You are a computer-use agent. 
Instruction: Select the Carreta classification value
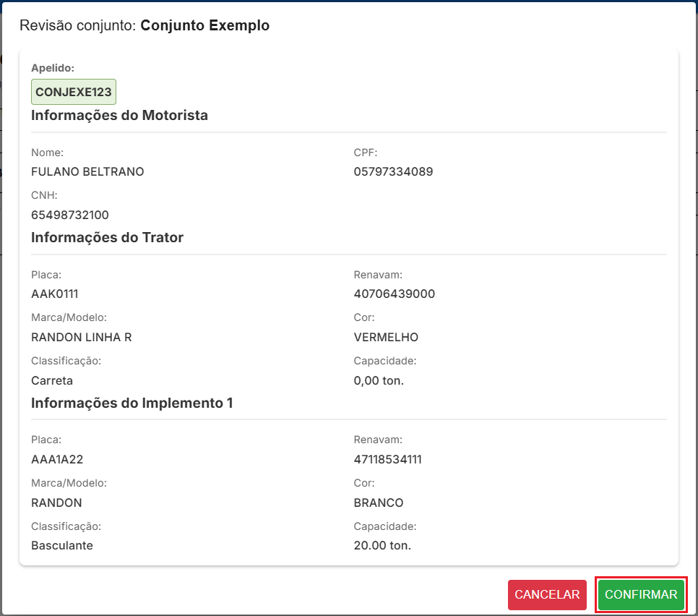[x=52, y=380]
